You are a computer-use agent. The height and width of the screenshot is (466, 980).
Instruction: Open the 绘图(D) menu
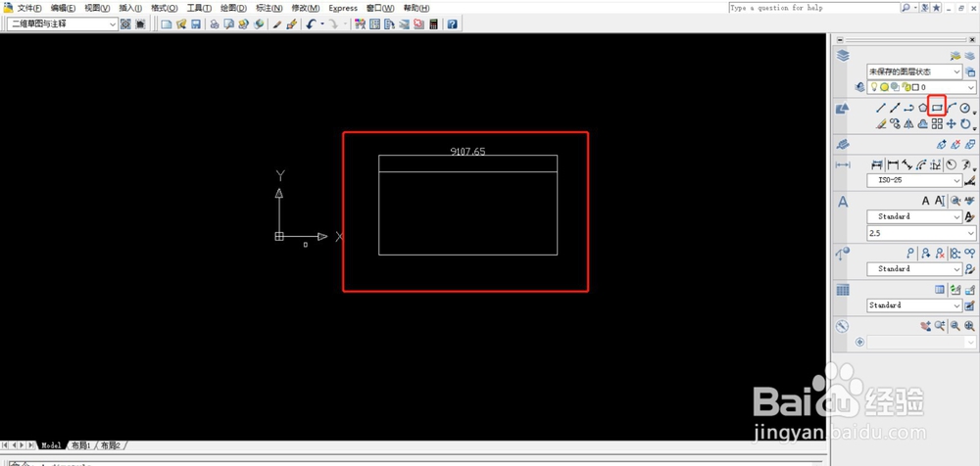(233, 8)
